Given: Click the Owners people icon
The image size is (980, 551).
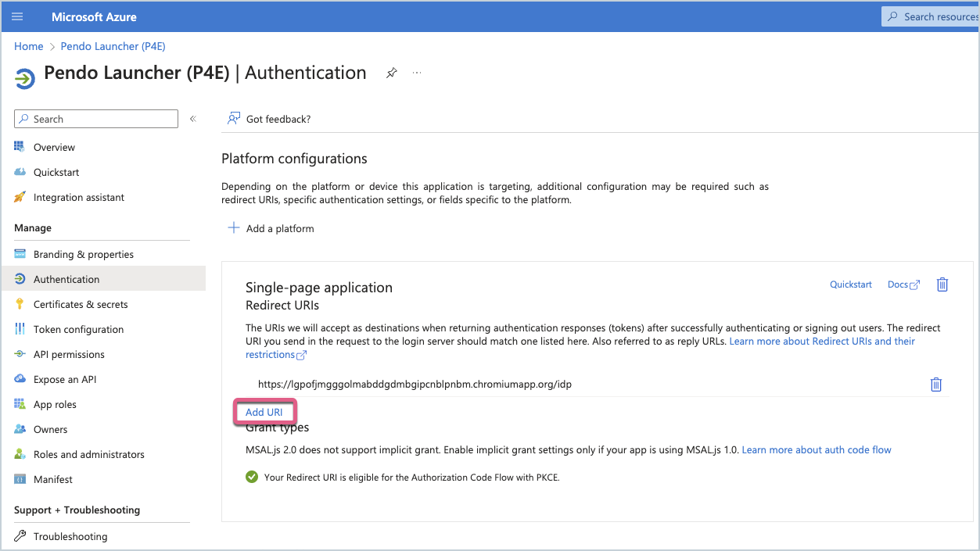Looking at the screenshot, I should 20,429.
